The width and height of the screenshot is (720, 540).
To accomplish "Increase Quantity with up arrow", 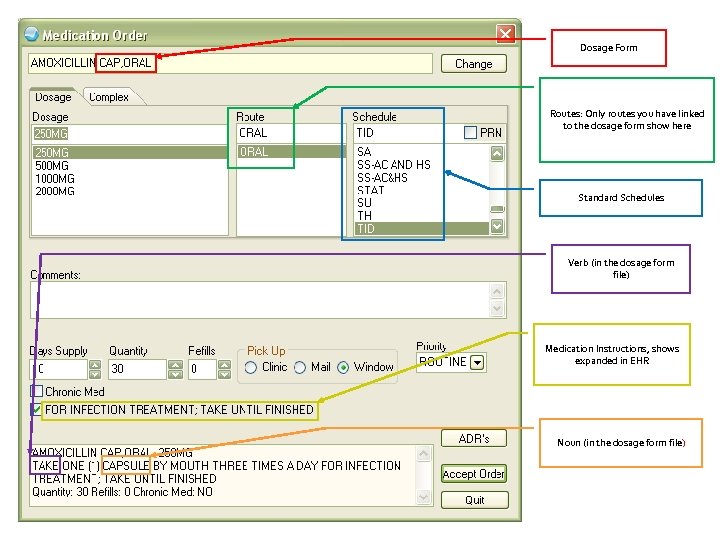I will [175, 365].
